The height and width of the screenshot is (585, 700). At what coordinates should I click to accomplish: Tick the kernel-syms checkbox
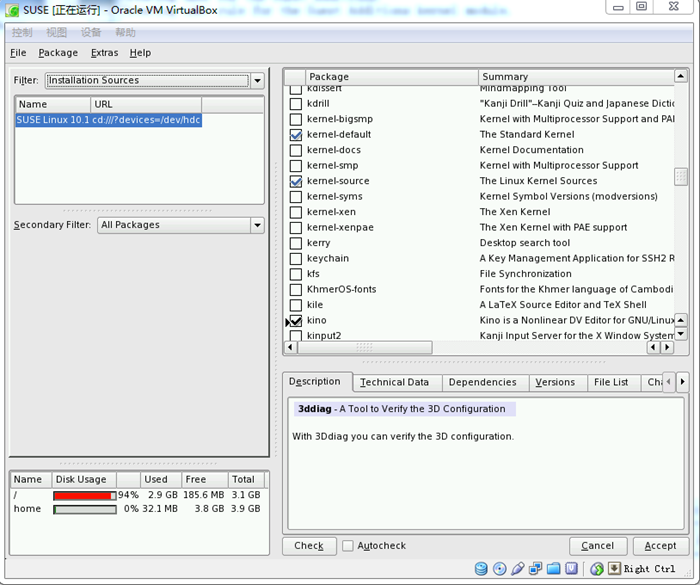(x=296, y=196)
